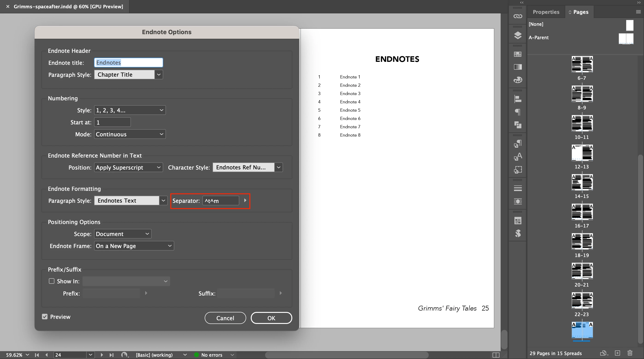Open the Swatches panel icon
The height and width of the screenshot is (359, 644).
click(517, 54)
